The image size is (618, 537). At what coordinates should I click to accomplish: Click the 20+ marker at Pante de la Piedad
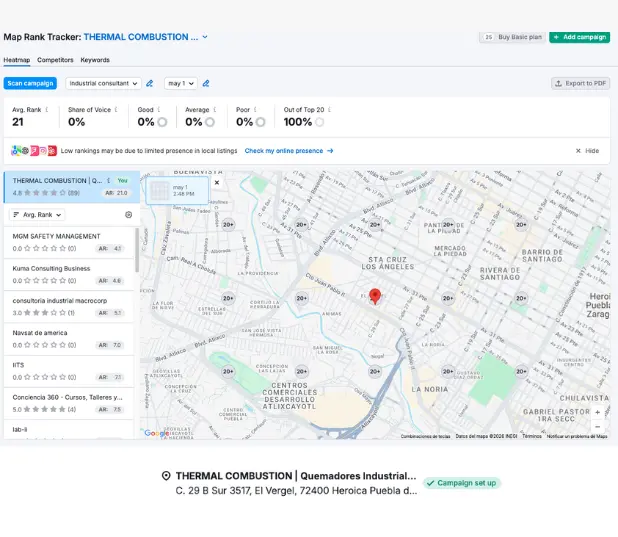[448, 225]
